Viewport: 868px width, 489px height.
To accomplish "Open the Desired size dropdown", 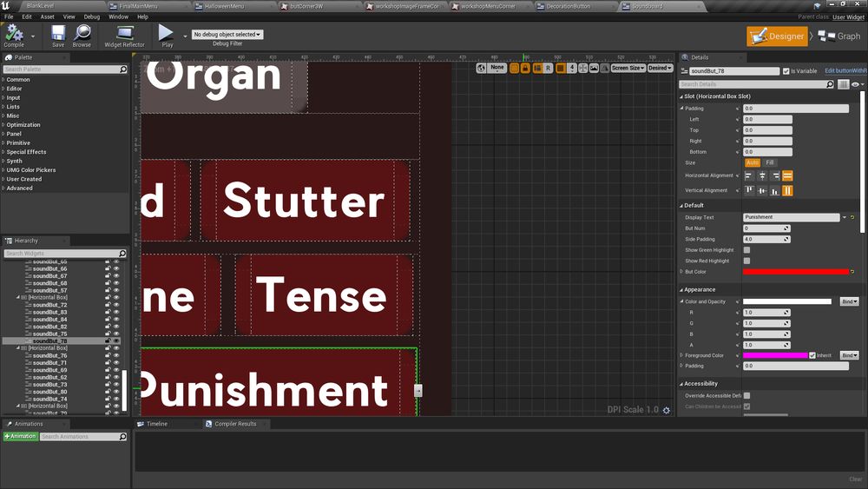I will [660, 68].
